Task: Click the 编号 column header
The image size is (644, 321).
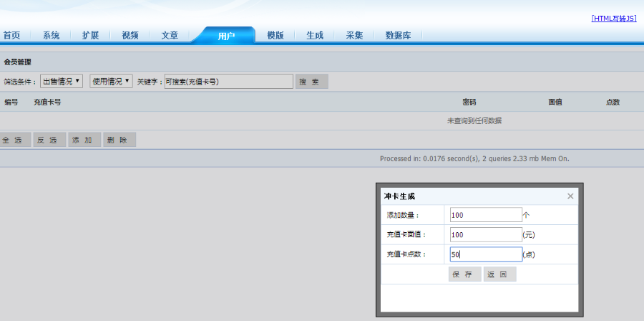Action: point(11,102)
